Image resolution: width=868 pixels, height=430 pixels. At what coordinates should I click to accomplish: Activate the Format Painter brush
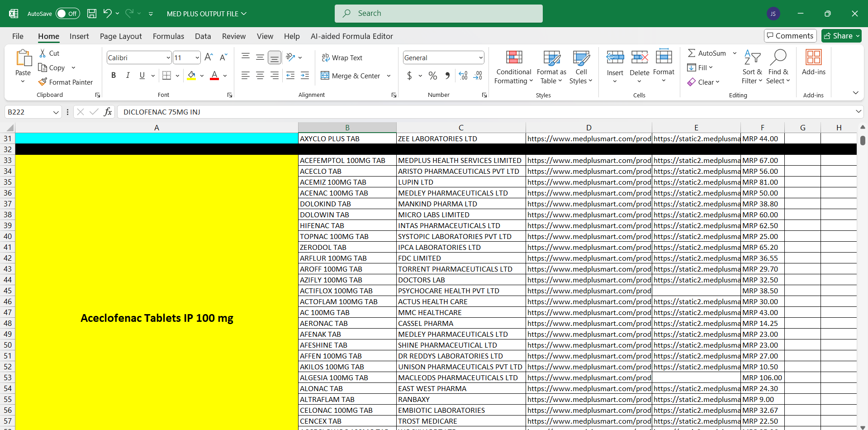click(x=43, y=82)
